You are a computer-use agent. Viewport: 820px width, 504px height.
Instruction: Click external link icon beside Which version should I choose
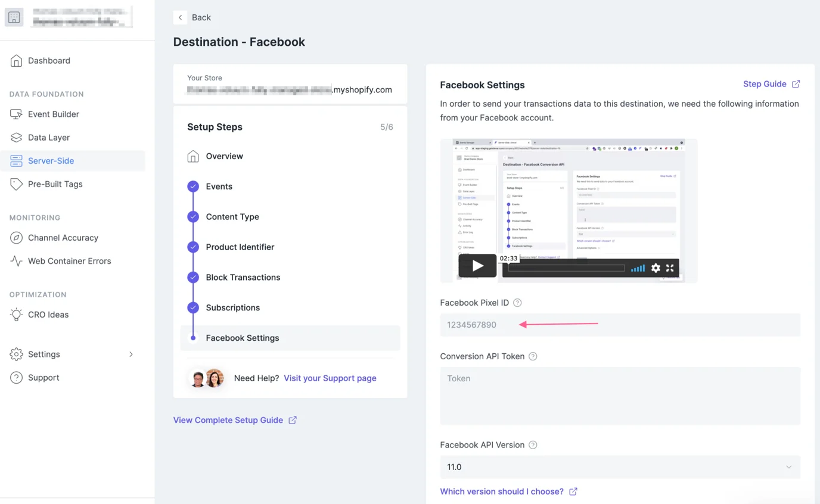tap(573, 491)
